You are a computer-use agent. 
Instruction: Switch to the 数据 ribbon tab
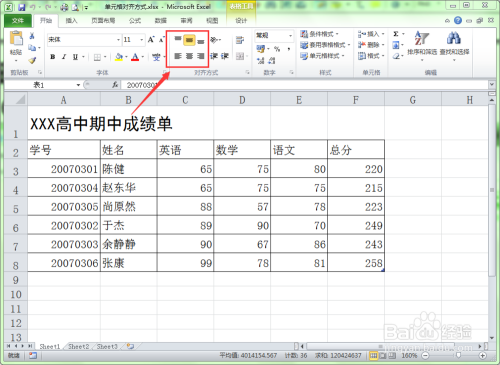pos(161,21)
